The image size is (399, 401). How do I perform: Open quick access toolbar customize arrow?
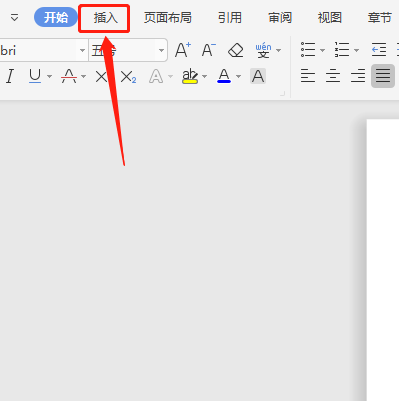pos(14,18)
